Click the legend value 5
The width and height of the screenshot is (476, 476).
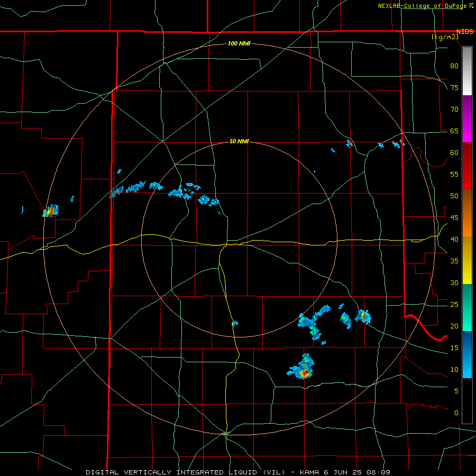point(456,391)
